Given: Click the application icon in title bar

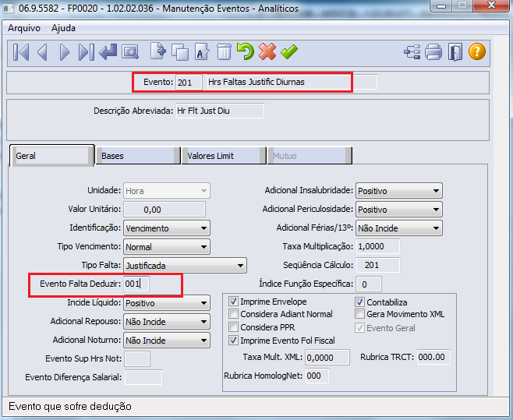Looking at the screenshot, I should point(8,8).
